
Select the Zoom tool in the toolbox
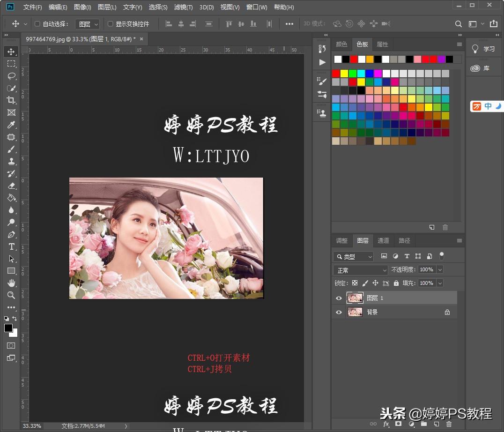(x=11, y=295)
